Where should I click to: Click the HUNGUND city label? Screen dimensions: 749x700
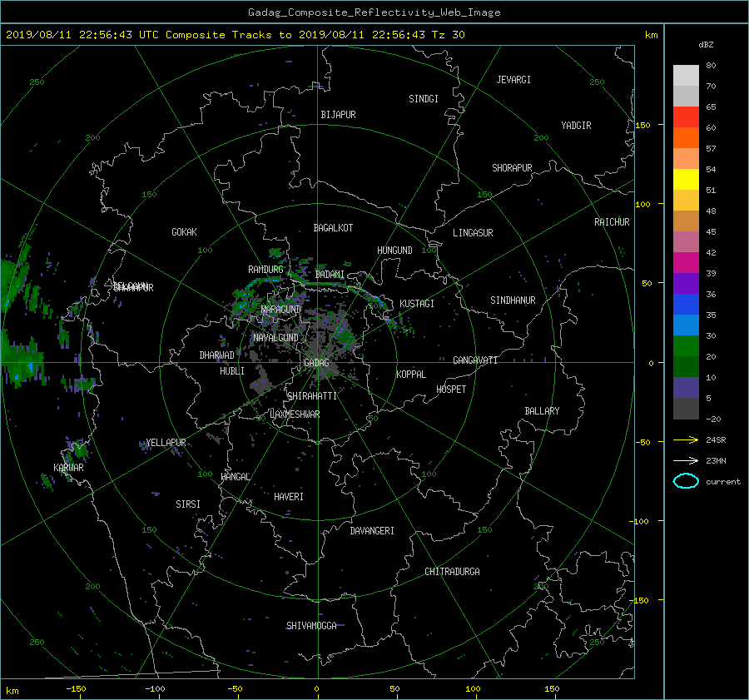[x=394, y=251]
